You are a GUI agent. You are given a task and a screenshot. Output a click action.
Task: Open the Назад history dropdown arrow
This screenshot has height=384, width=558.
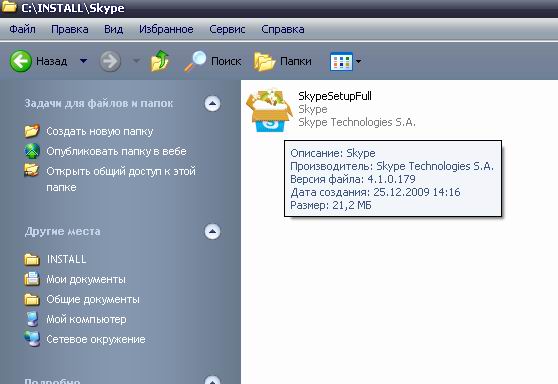[83, 61]
